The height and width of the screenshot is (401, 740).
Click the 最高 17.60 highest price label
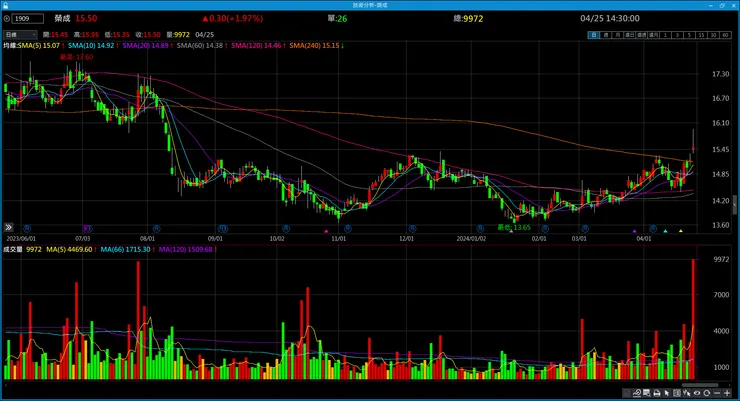76,57
